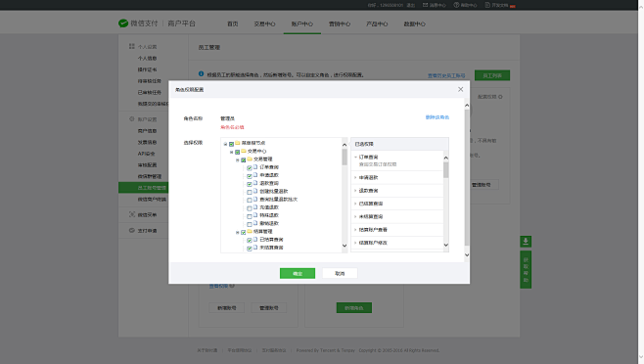Image resolution: width=644 pixels, height=364 pixels.
Task: Collapse the 交易中心 tree node
Action: 231,152
